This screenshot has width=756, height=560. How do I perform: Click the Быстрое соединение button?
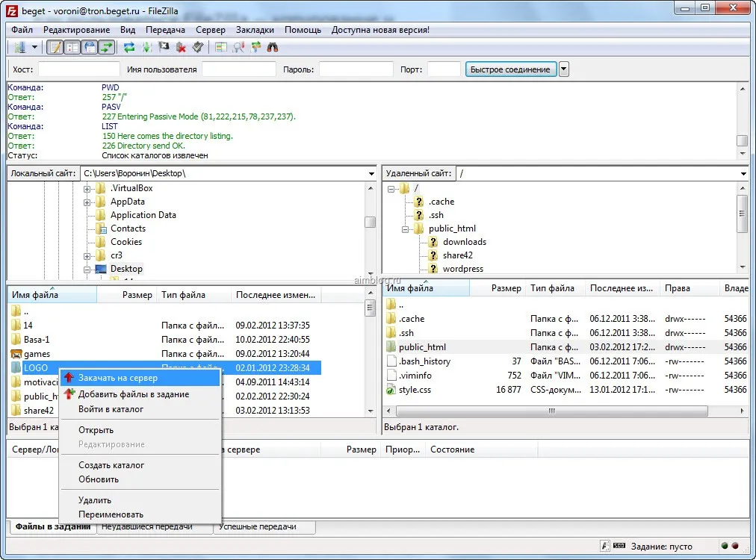point(510,69)
